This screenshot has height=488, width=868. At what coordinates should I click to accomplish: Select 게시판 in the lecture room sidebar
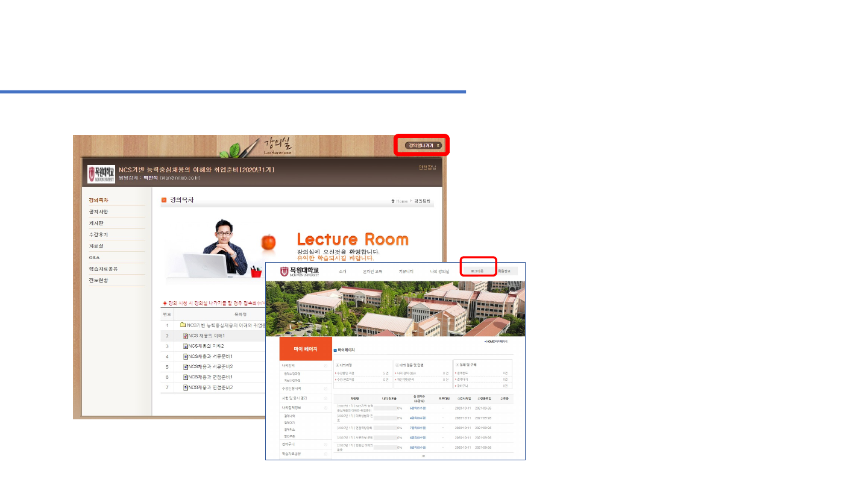[x=96, y=223]
